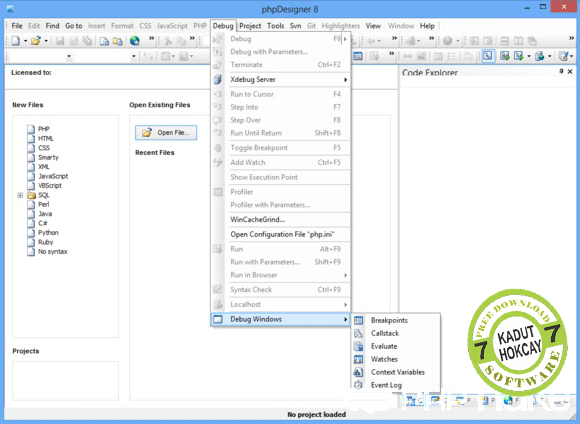Click the grayed list icon beside the table icon
Viewport: 580px width, 424px height.
point(452,56)
